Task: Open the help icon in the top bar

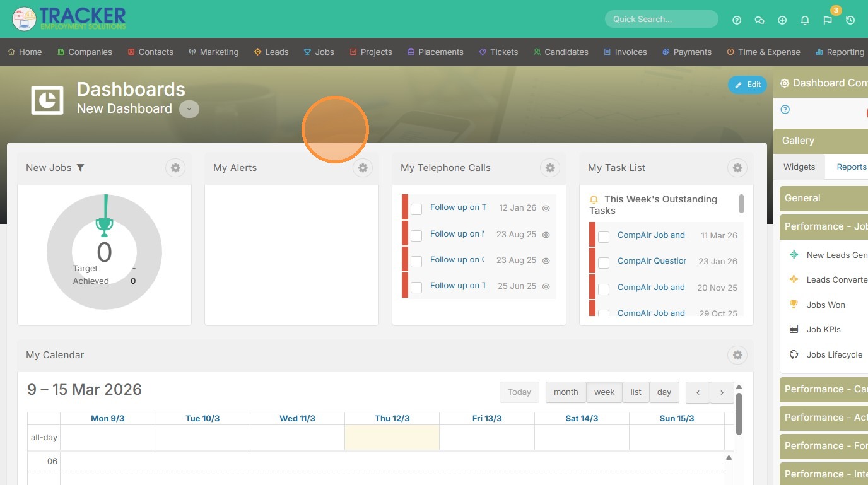Action: pos(737,20)
